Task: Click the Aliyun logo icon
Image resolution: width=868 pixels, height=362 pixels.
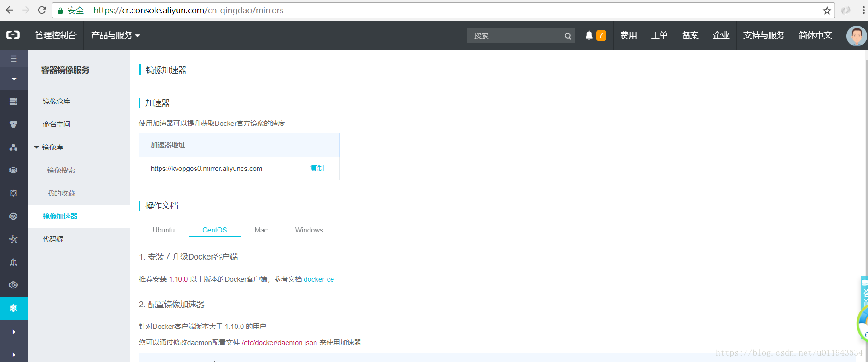Action: click(13, 35)
